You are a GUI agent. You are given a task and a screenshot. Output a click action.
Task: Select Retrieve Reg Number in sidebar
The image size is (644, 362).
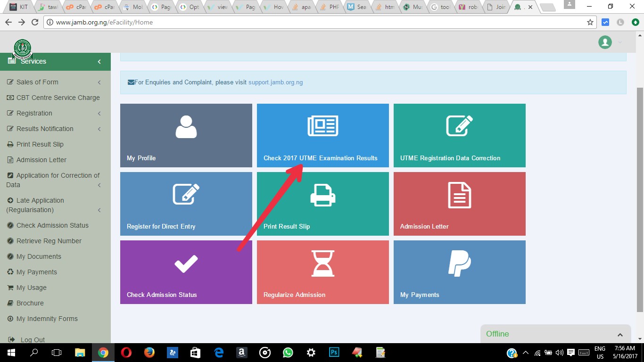pyautogui.click(x=55, y=241)
